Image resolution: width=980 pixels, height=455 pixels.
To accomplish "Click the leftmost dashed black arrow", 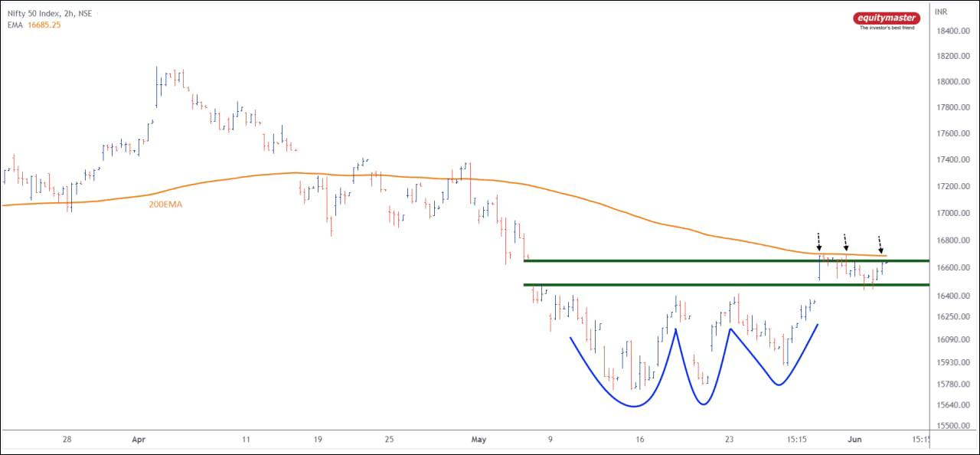I will pos(818,243).
